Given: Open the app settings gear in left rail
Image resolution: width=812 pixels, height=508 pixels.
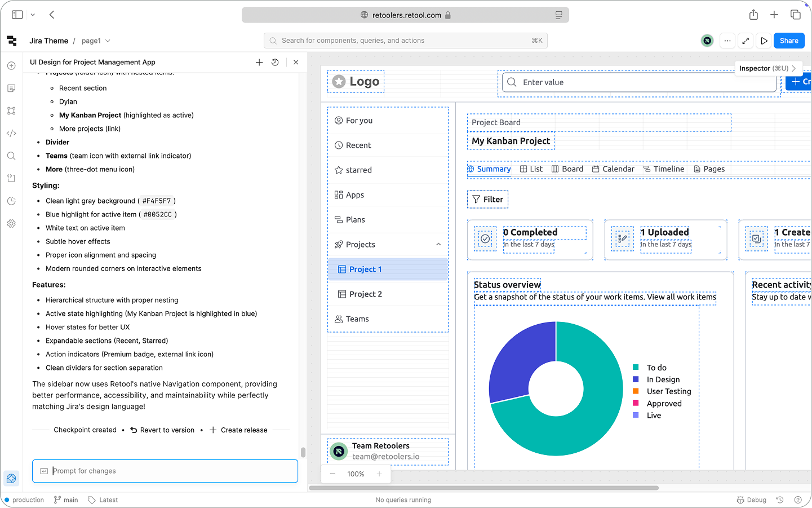Looking at the screenshot, I should click(x=11, y=224).
